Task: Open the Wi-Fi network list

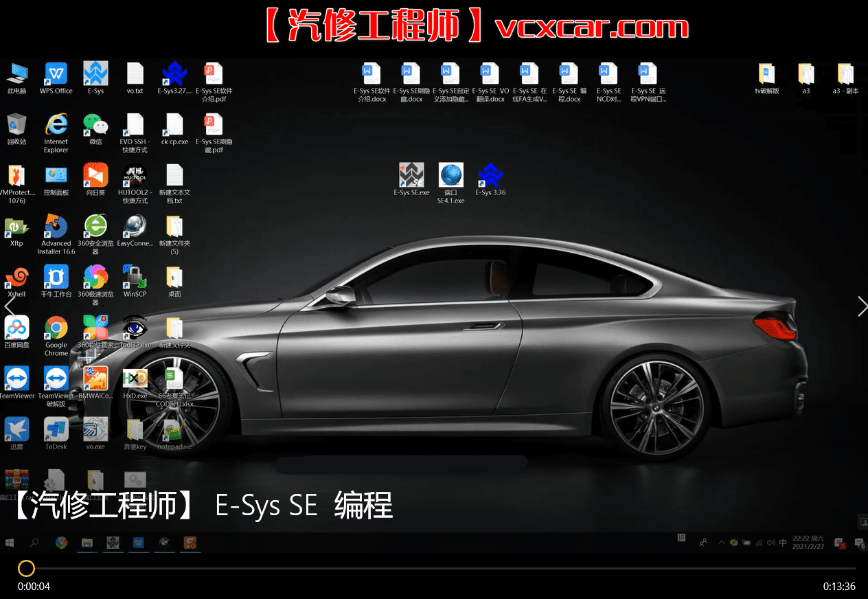Action: (x=759, y=543)
